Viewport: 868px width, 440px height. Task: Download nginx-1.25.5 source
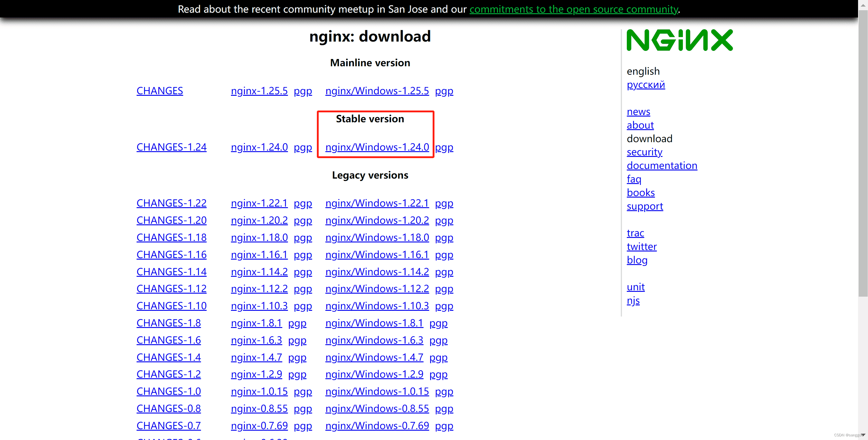[x=259, y=91]
